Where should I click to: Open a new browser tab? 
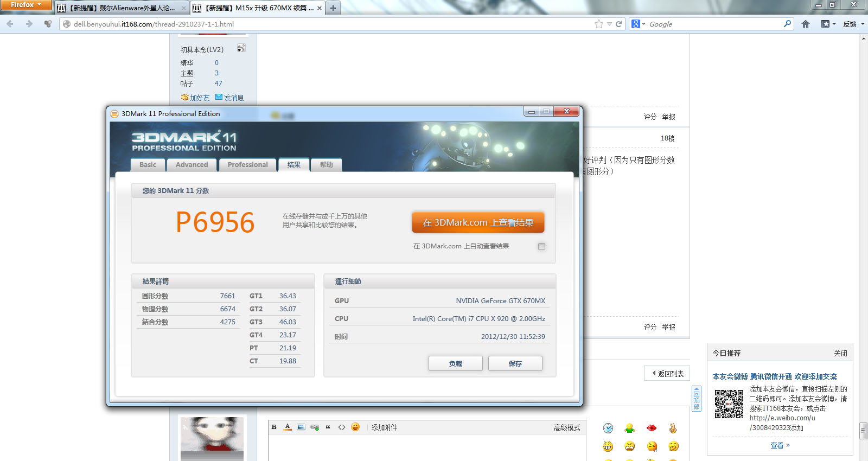tap(333, 8)
